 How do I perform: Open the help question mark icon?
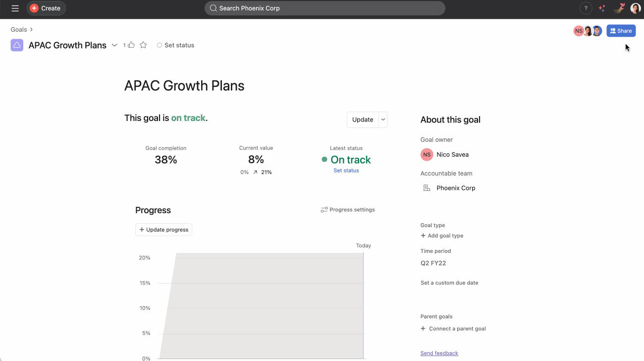[586, 8]
